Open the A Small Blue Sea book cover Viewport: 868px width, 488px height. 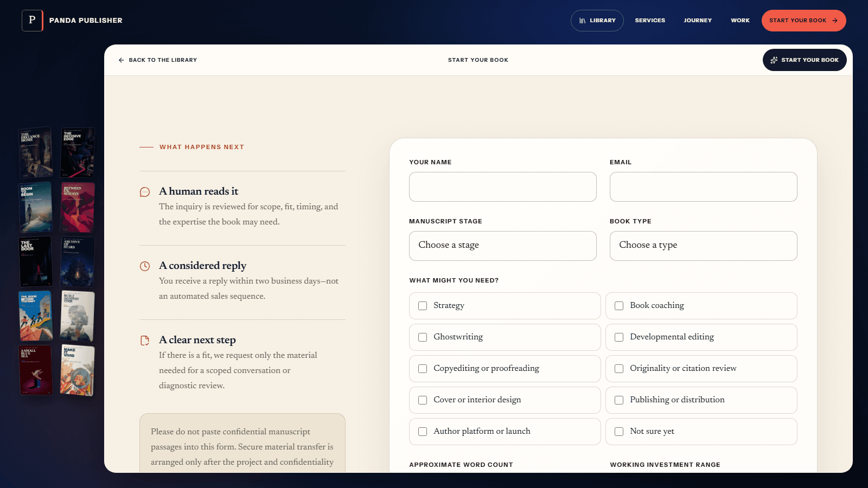tap(35, 370)
